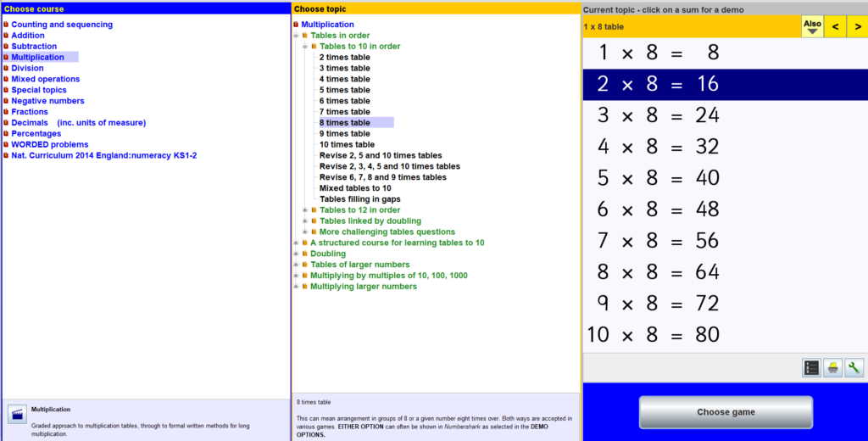This screenshot has height=441, width=868.
Task: Select the 7 times table topic
Action: tap(344, 112)
